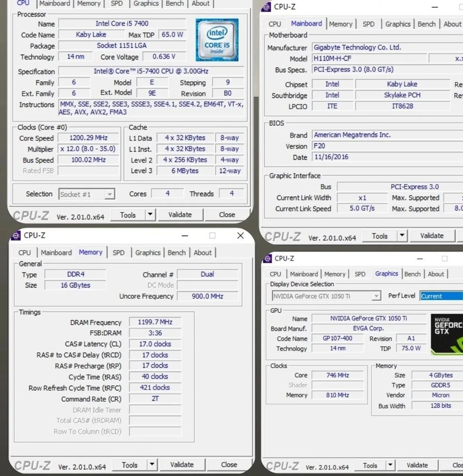The height and width of the screenshot is (476, 463).
Task: Click Tools button in Graphics window
Action: click(x=370, y=466)
